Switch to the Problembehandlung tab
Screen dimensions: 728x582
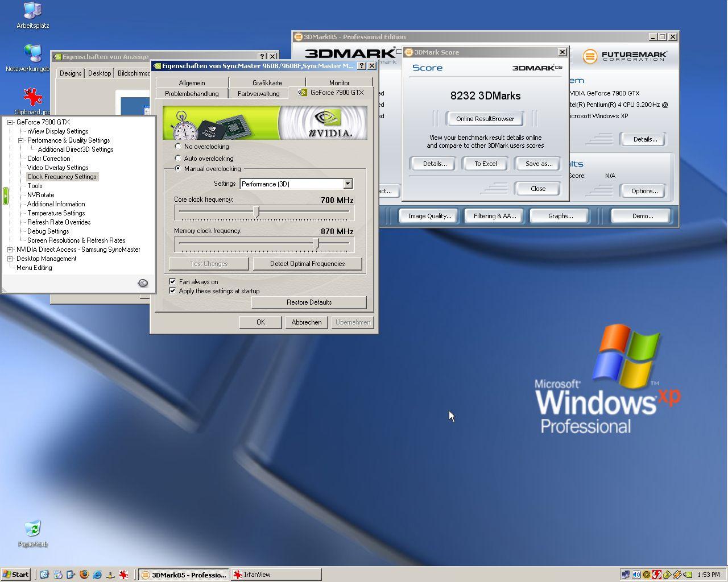click(x=192, y=93)
